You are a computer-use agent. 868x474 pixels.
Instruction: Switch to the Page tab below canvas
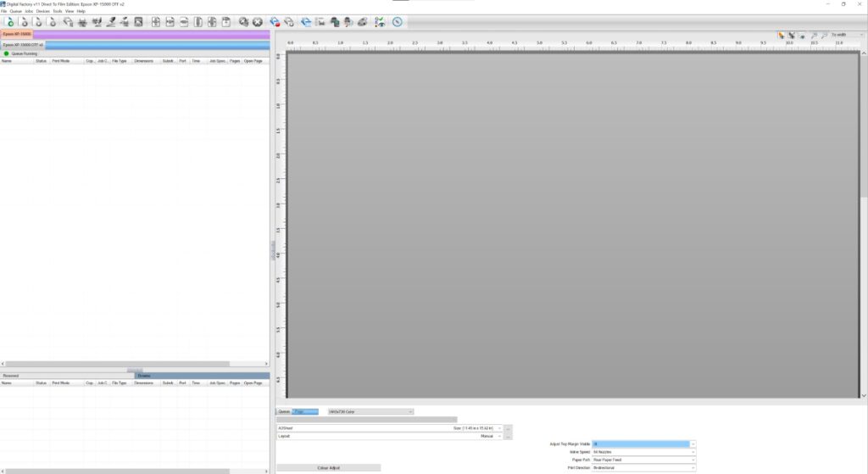pyautogui.click(x=305, y=411)
